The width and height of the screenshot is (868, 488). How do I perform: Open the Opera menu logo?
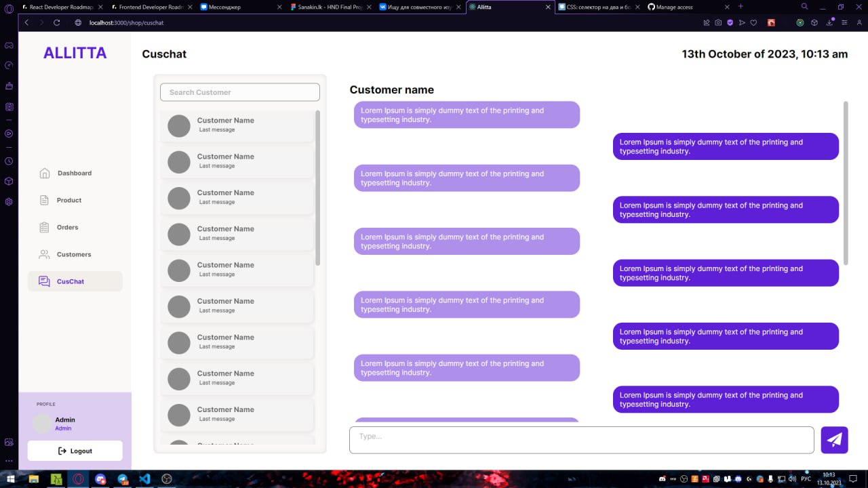(9, 8)
